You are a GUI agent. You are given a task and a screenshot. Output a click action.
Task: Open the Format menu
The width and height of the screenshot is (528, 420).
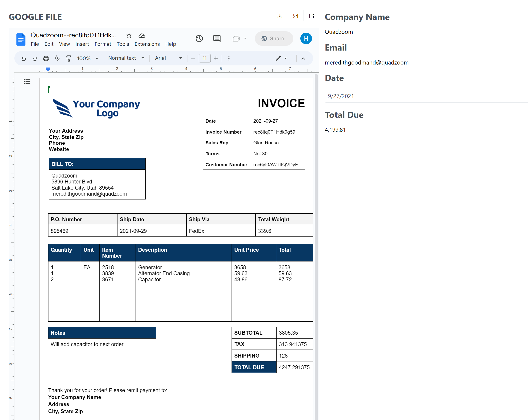pyautogui.click(x=103, y=44)
